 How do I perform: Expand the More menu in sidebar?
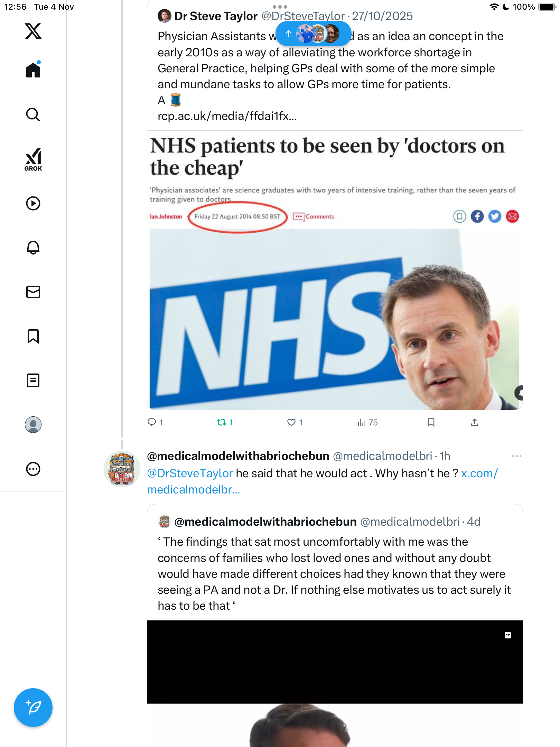pos(33,469)
